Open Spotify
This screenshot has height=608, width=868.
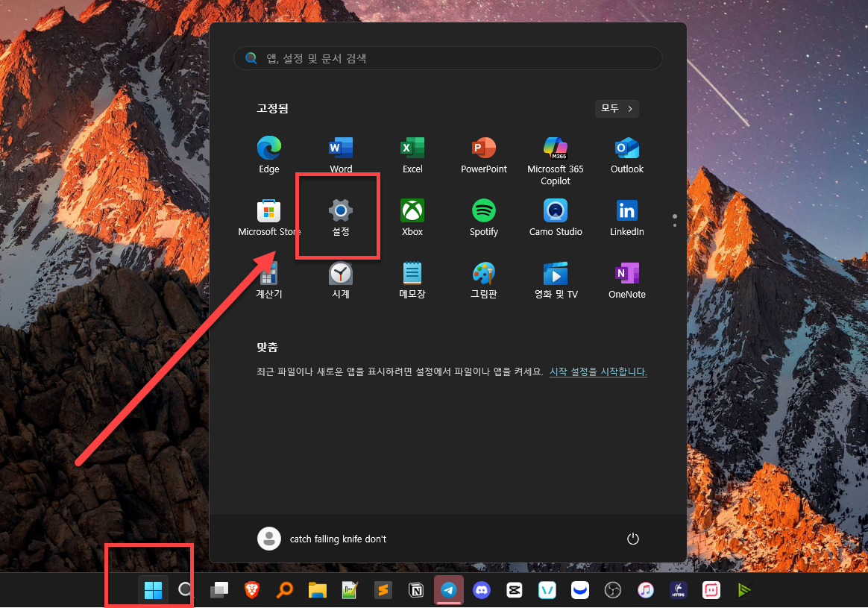[x=484, y=218]
